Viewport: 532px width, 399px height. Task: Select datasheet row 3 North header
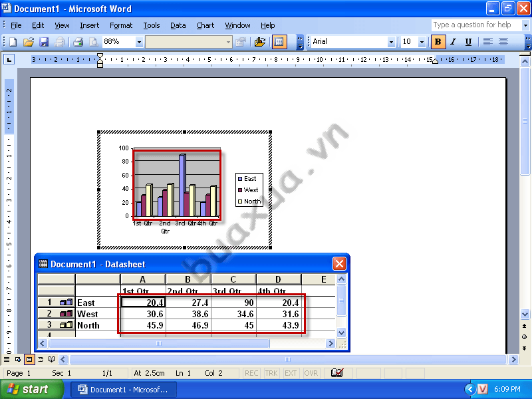click(x=56, y=325)
